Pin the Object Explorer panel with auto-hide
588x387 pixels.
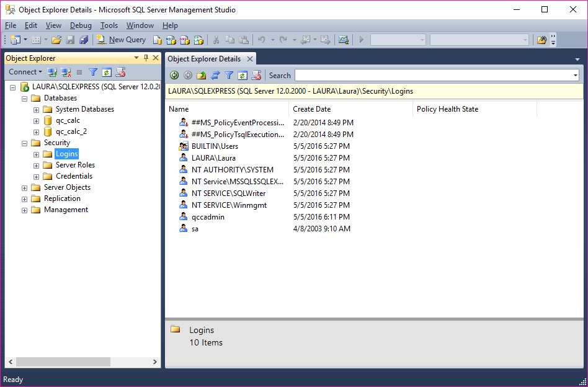click(146, 58)
